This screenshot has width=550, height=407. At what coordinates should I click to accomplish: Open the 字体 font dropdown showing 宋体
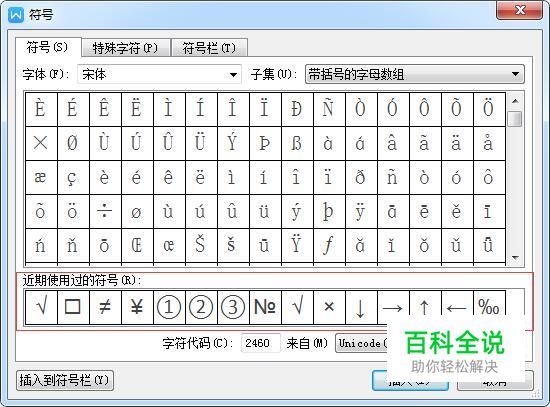(x=159, y=74)
